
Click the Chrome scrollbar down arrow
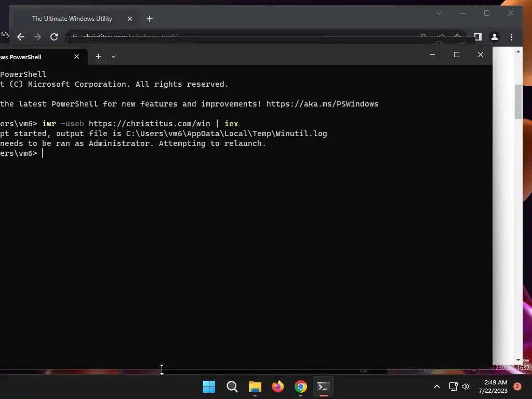coord(518,360)
